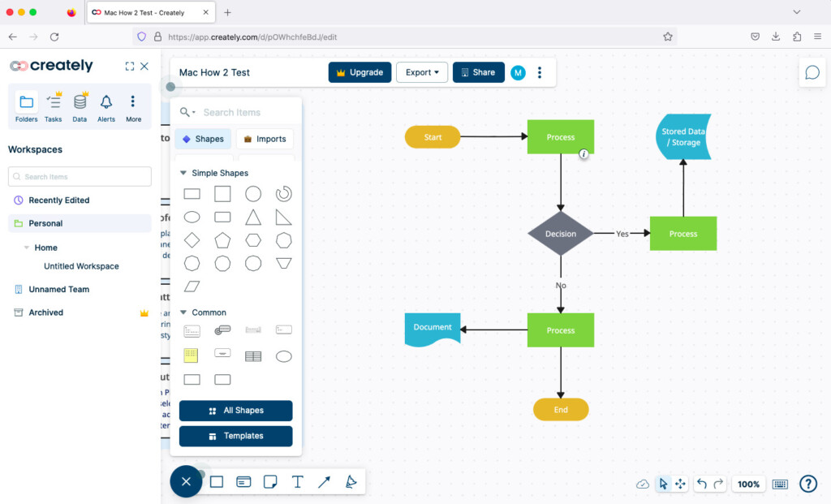Screen dimensions: 831x504
Task: Click the info icon on Process shape
Action: (x=583, y=153)
